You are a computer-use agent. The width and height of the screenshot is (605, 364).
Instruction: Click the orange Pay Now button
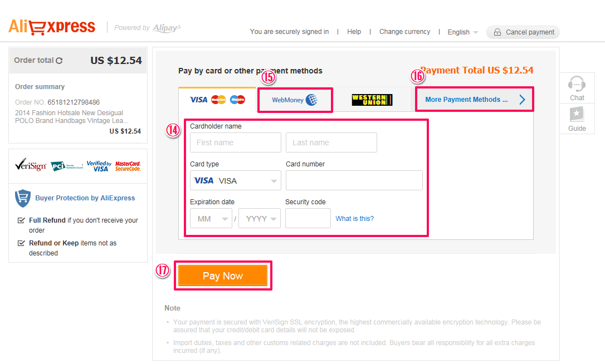coord(223,276)
